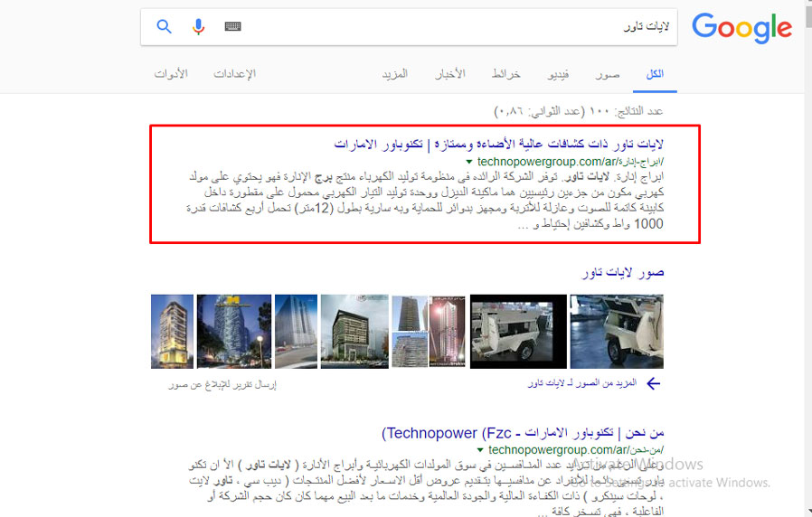Viewport: 812px width, 517px height.
Task: Open the خرائط maps tab
Action: coord(506,74)
